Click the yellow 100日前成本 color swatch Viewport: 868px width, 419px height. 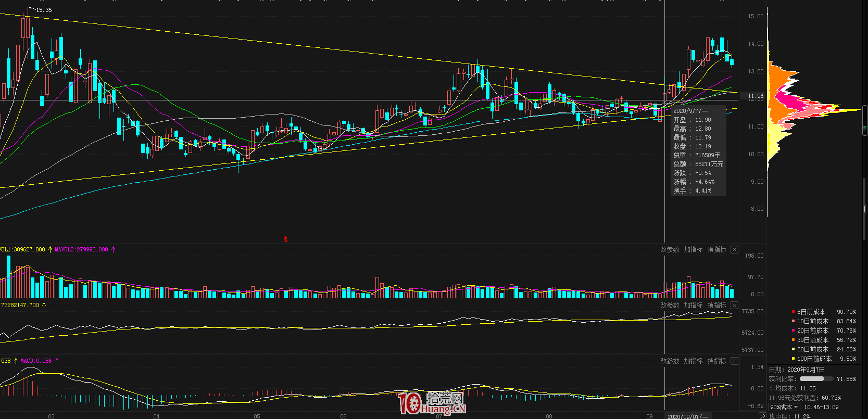point(793,359)
